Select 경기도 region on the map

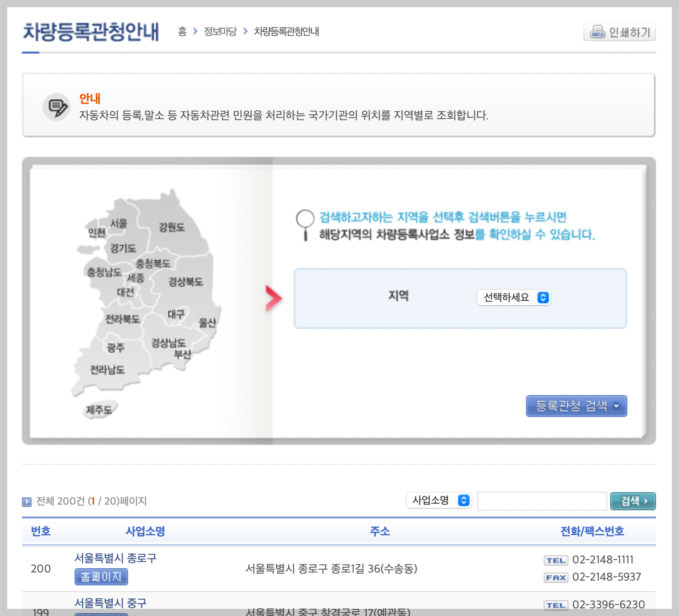click(x=123, y=248)
